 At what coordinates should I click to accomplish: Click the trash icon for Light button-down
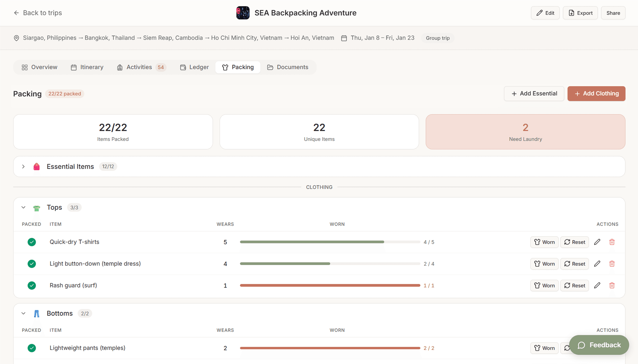coord(612,263)
